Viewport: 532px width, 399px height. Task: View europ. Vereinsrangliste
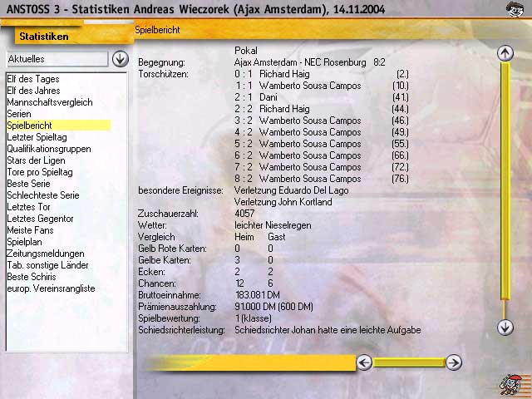(x=52, y=288)
